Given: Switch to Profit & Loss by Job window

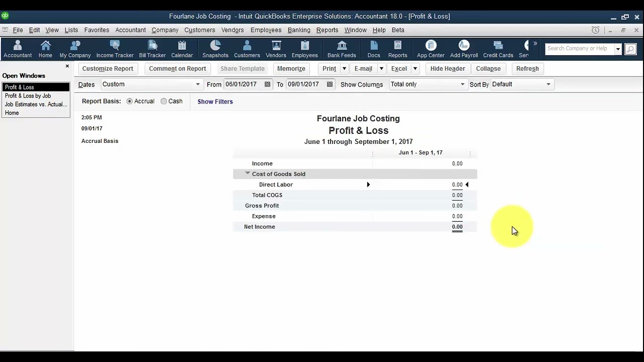Looking at the screenshot, I should (x=28, y=96).
